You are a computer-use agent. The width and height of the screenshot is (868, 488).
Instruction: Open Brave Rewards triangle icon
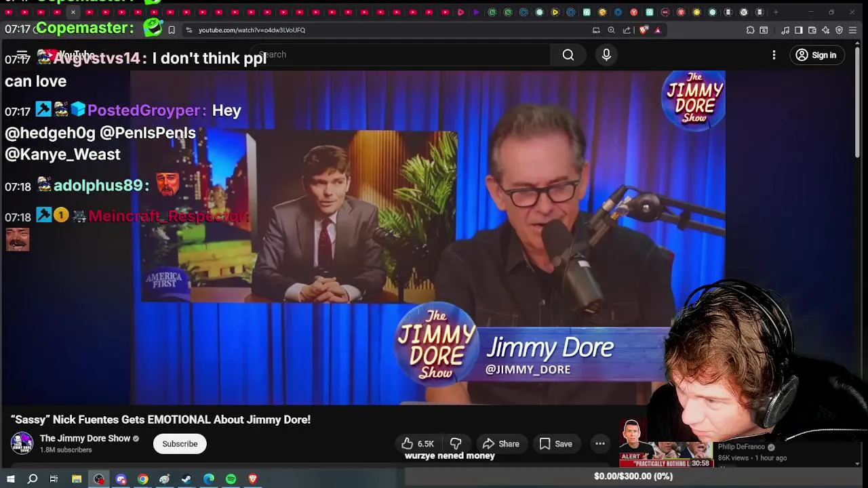point(658,30)
